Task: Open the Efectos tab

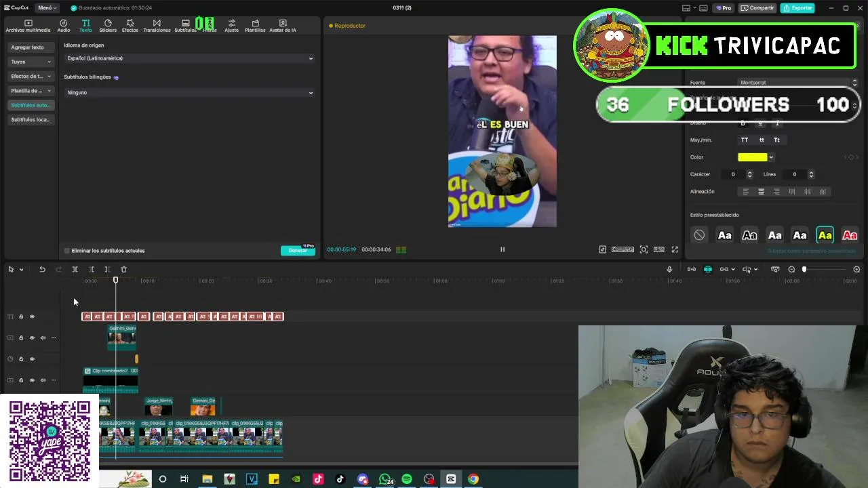Action: click(130, 26)
